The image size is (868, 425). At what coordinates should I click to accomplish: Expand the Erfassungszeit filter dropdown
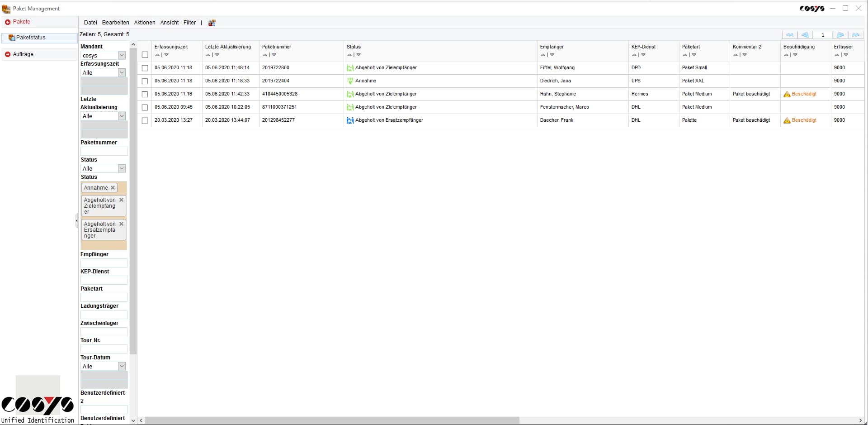122,72
